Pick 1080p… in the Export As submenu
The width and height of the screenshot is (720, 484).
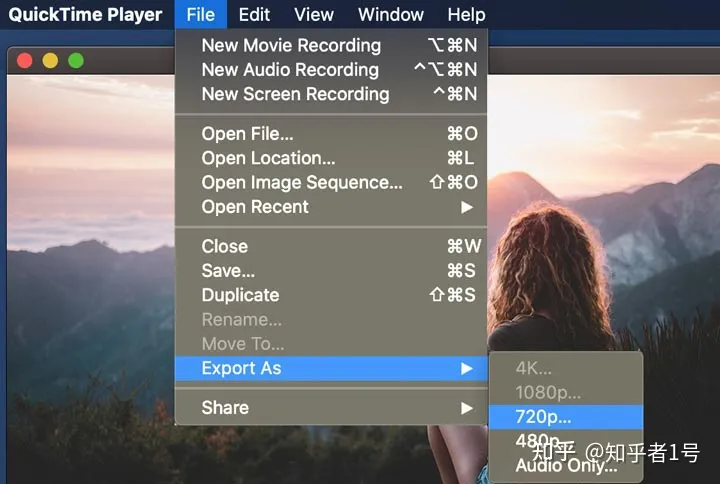pos(566,393)
